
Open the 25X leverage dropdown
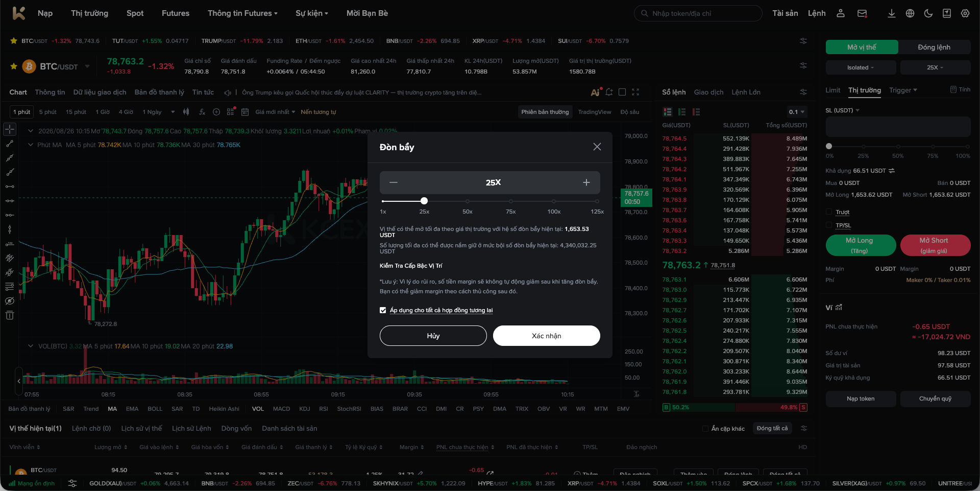tap(935, 67)
